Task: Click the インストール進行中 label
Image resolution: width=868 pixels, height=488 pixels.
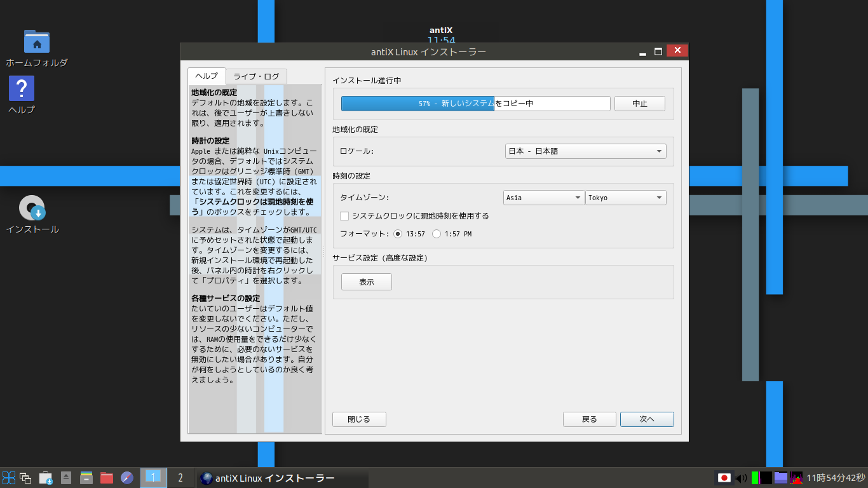Action: 367,81
